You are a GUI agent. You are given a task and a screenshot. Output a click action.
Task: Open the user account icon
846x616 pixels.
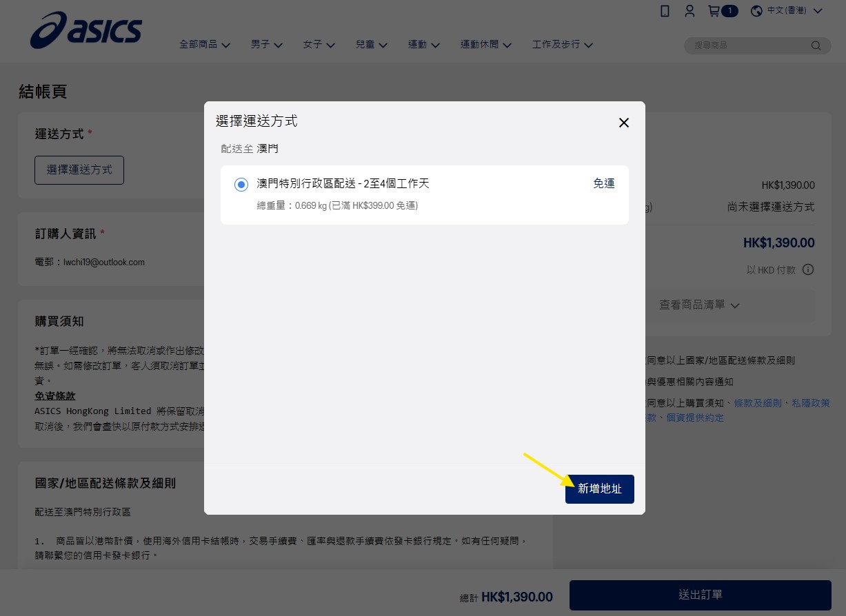click(x=689, y=11)
